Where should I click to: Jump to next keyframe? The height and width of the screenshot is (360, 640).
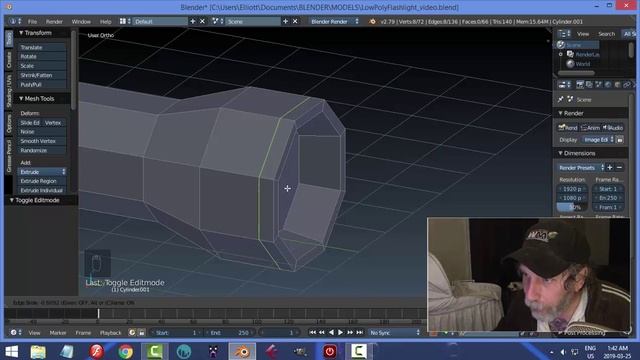350,333
